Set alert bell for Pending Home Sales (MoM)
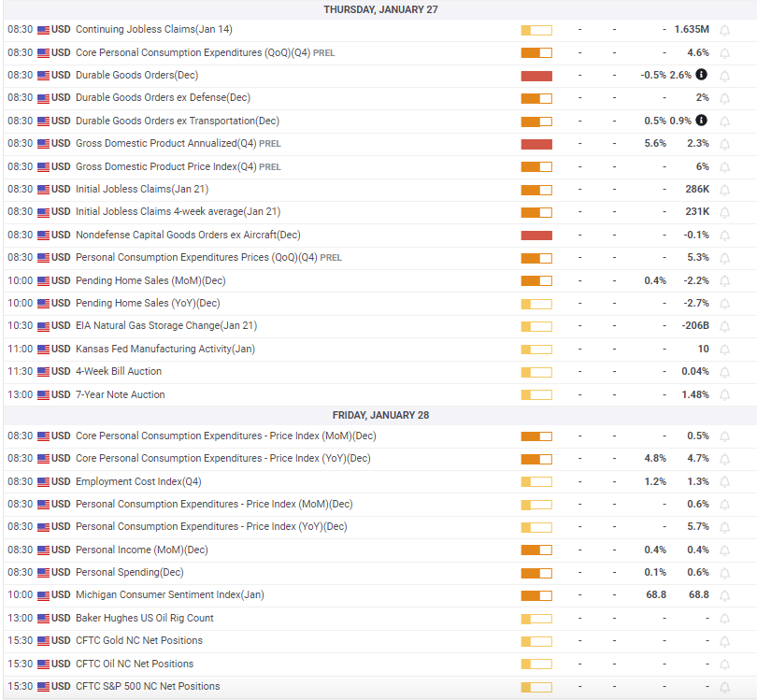Image resolution: width=757 pixels, height=700 pixels. (724, 281)
